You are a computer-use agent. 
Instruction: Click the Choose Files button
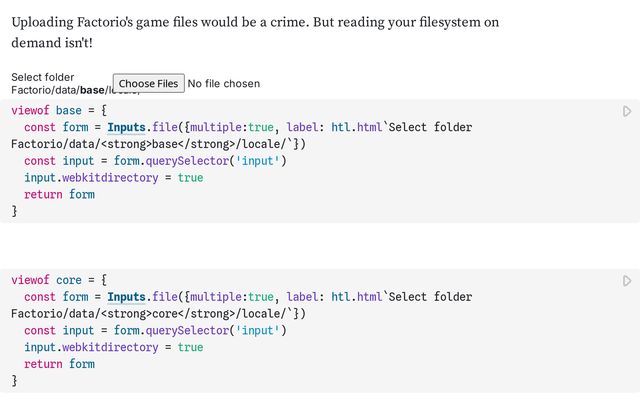coord(149,83)
